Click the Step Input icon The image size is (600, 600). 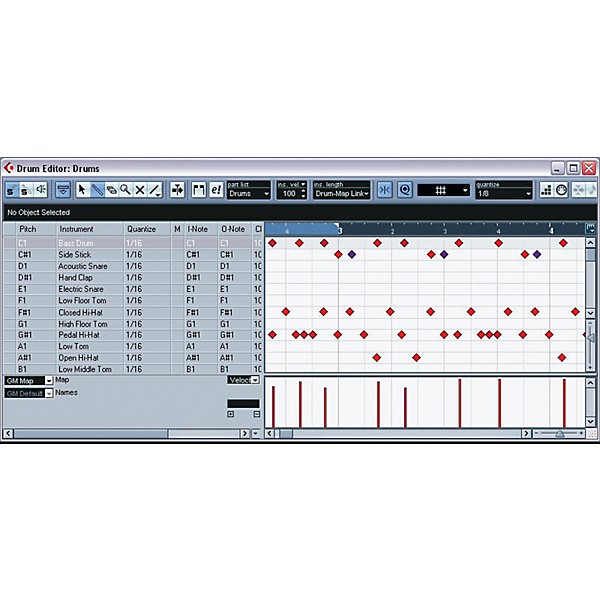pyautogui.click(x=546, y=190)
